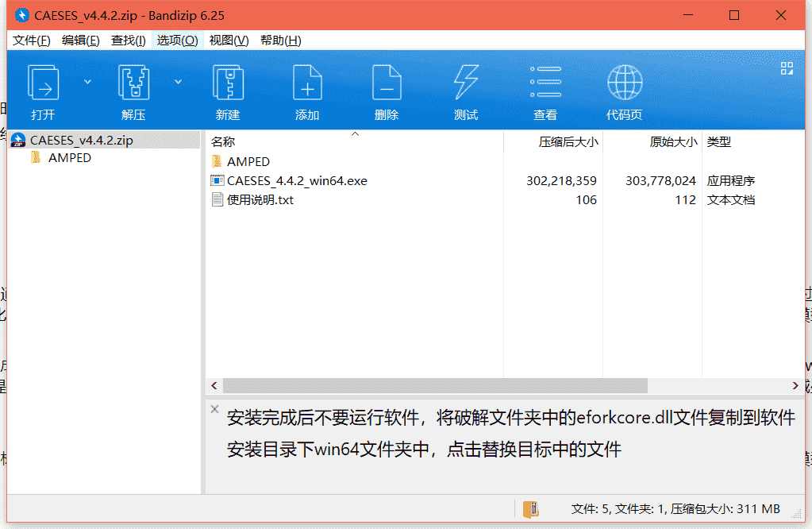Open the Code page (代码页) globe icon
This screenshot has width=812, height=529.
pyautogui.click(x=625, y=83)
